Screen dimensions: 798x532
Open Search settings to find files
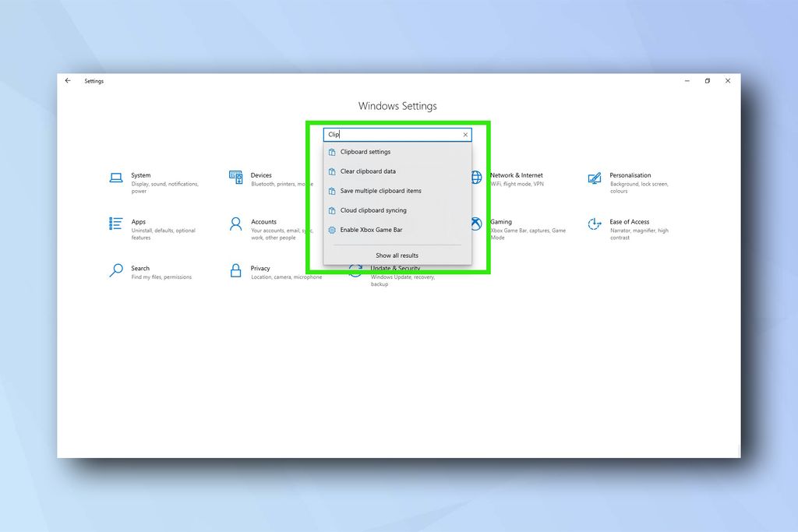[x=115, y=271]
